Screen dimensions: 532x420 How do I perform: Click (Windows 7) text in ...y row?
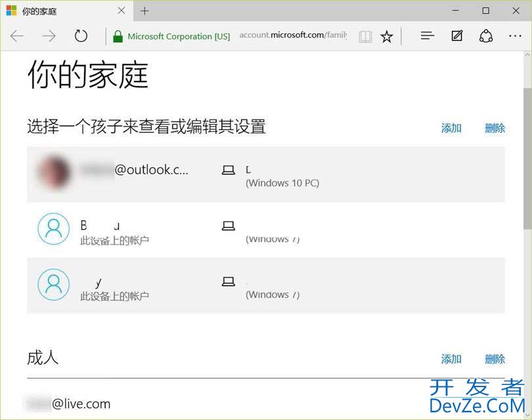273,294
